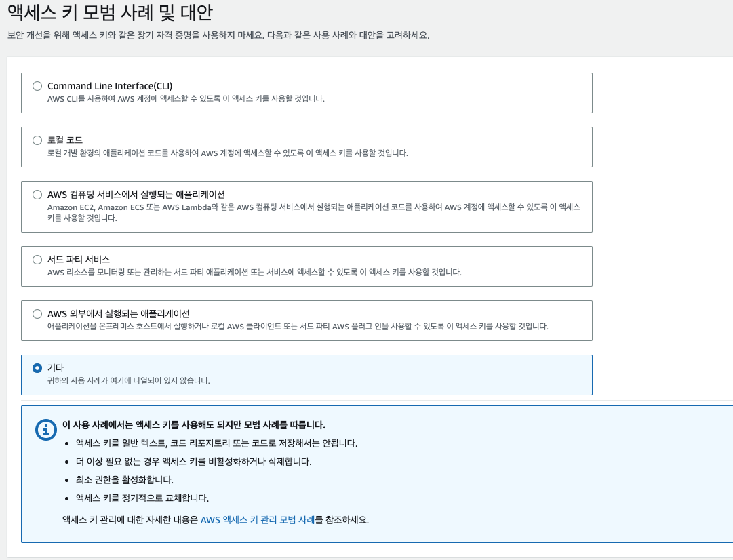
Task: Click the 액세스 키 모범 사례 및 대안 heading
Action: [x=111, y=12]
